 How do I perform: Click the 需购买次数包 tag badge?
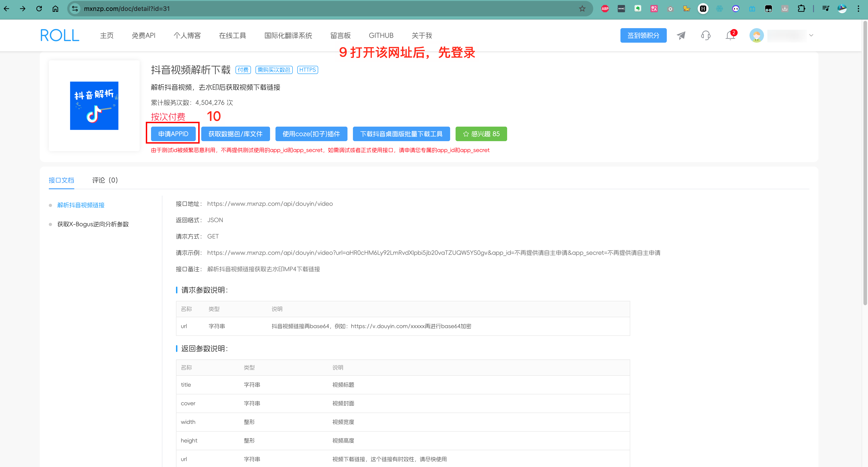coord(274,70)
